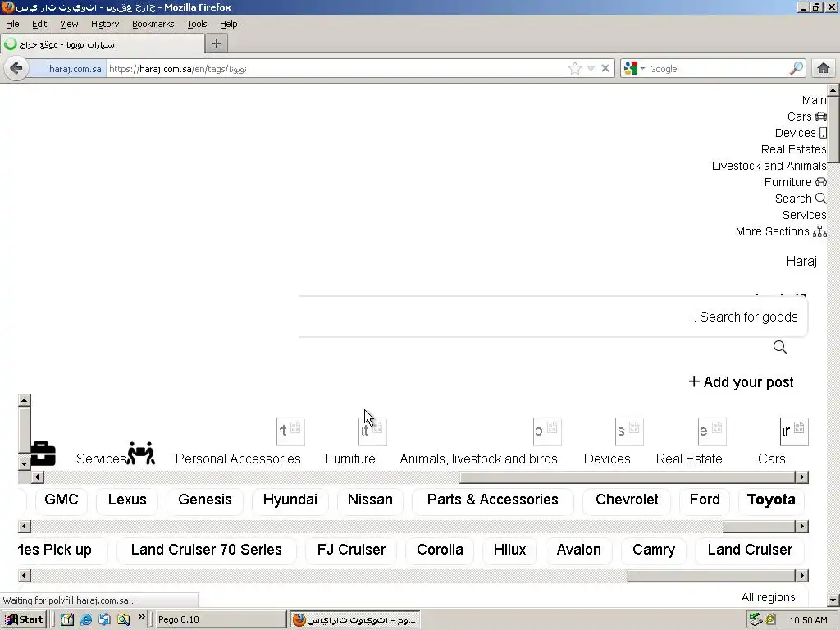The height and width of the screenshot is (630, 840).
Task: Click the Search for goods input field
Action: 553,317
